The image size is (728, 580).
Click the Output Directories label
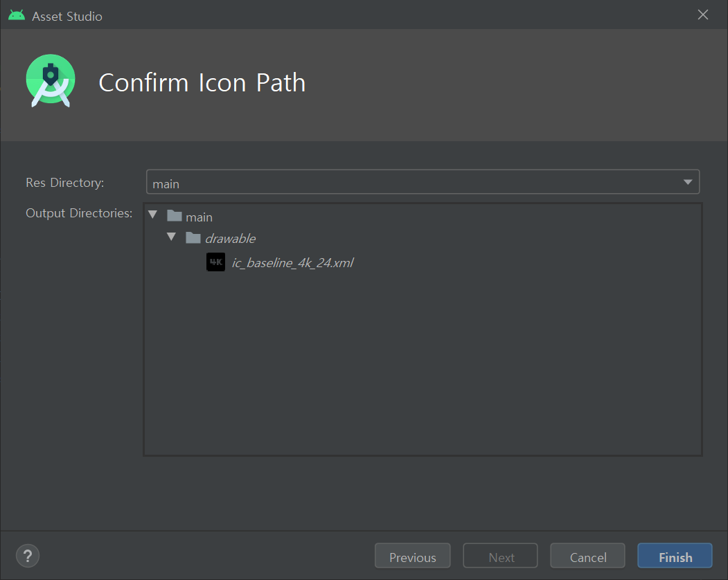tap(79, 213)
